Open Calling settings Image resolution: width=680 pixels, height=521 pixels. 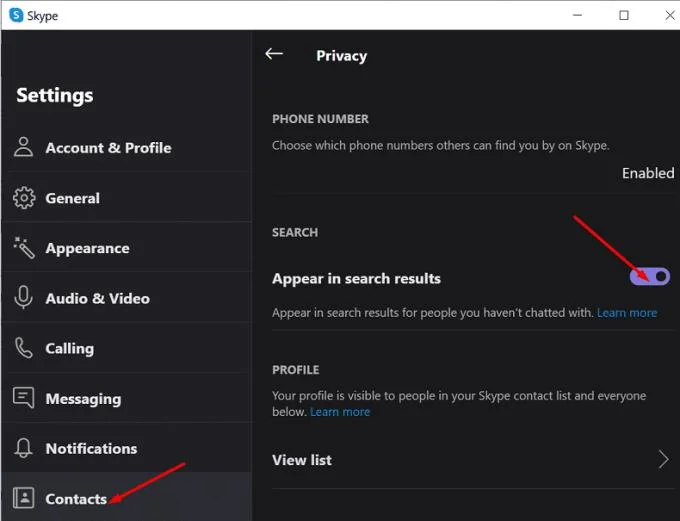(127, 348)
